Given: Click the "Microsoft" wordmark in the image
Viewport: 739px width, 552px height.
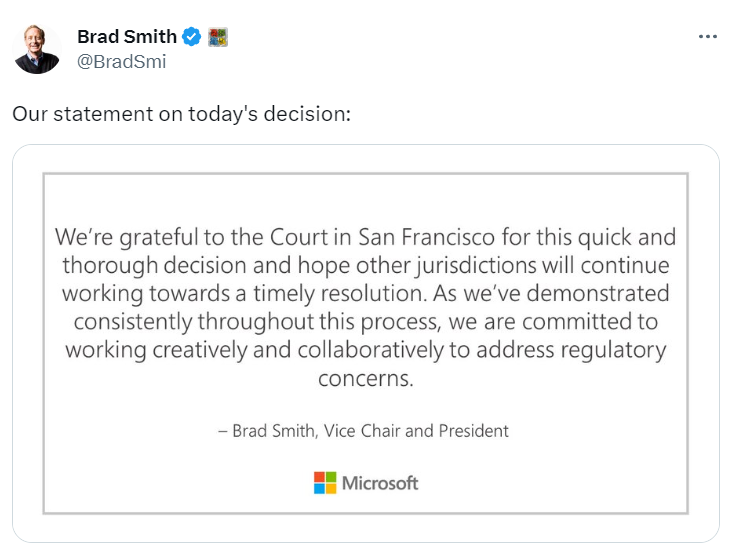Looking at the screenshot, I should click(x=380, y=483).
